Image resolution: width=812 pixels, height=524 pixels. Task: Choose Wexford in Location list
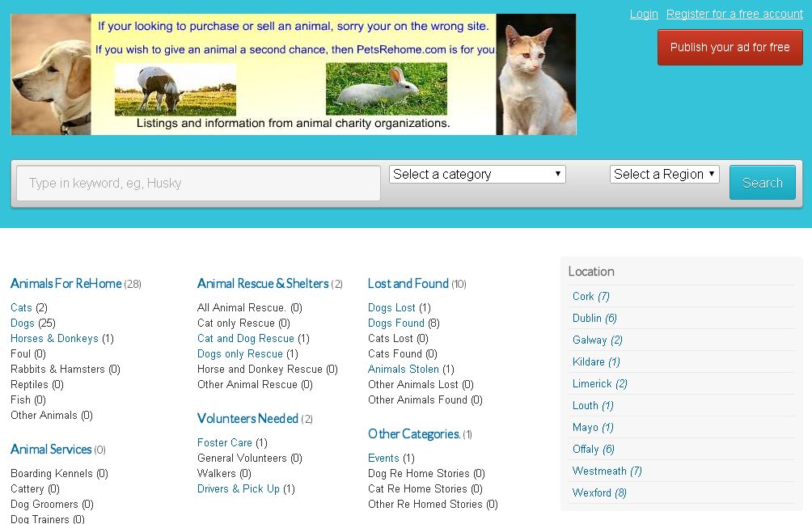click(591, 493)
